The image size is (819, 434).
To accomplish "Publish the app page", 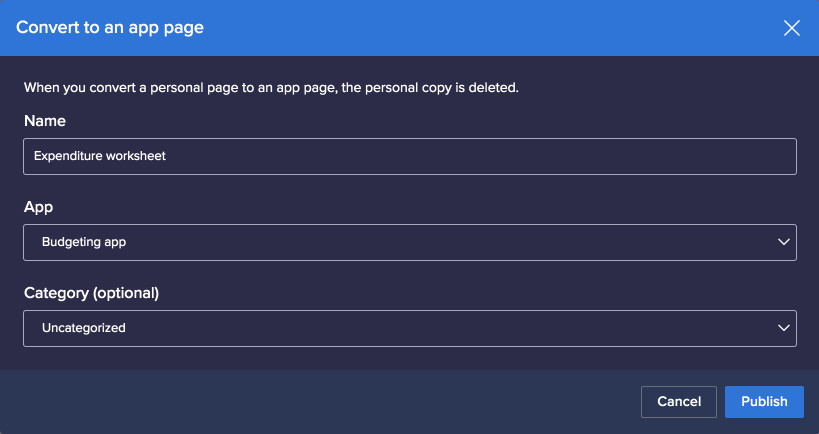I will [764, 402].
